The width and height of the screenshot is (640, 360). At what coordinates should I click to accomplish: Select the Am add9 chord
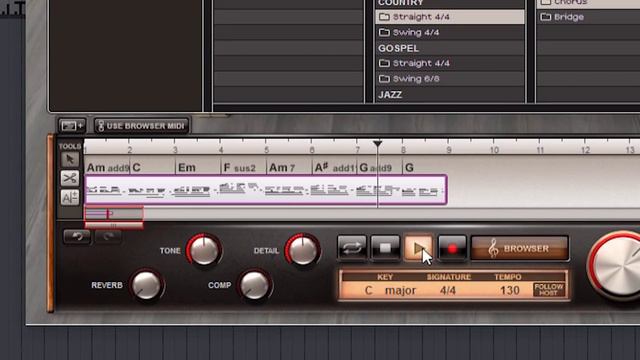click(108, 167)
